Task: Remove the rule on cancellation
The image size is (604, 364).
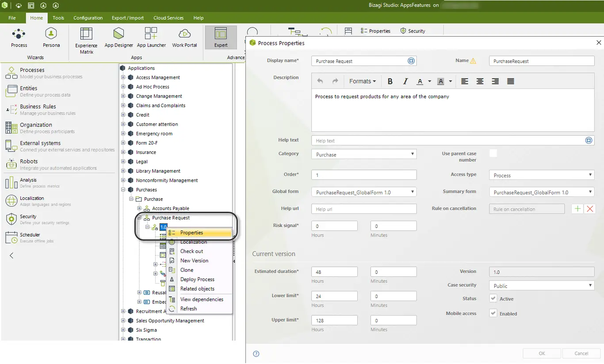Action: pos(590,209)
